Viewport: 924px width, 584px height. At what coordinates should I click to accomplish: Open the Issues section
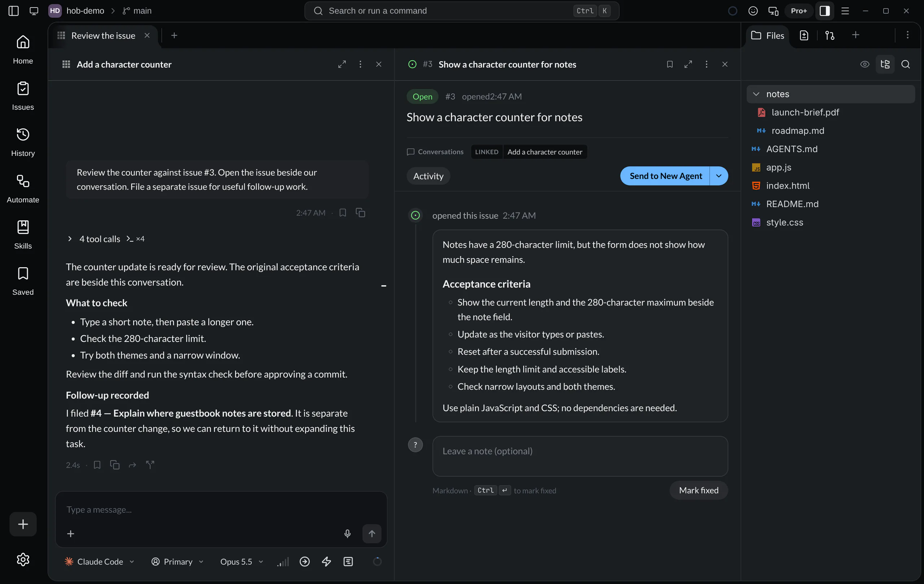(x=23, y=96)
